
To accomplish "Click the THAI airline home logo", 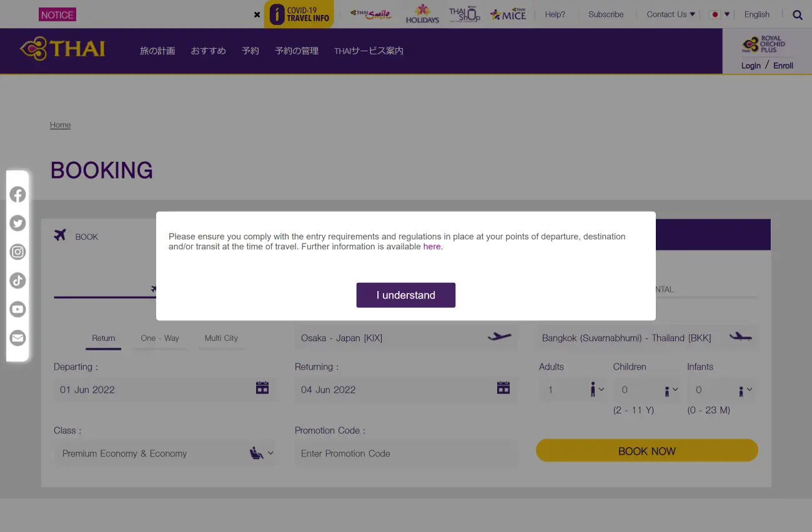I will (62, 49).
